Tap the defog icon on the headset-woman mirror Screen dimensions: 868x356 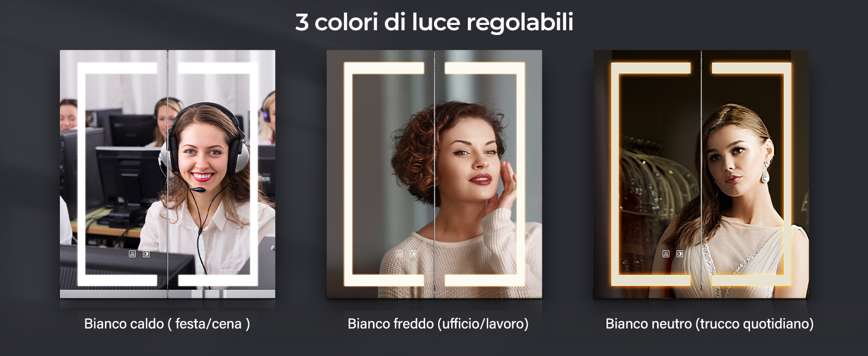132,253
